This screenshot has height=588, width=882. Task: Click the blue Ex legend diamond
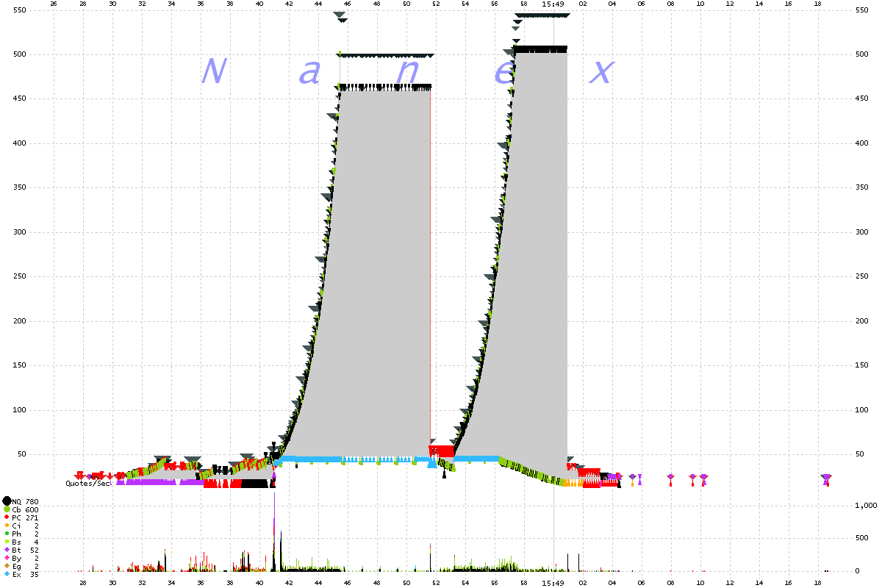pos(7,574)
